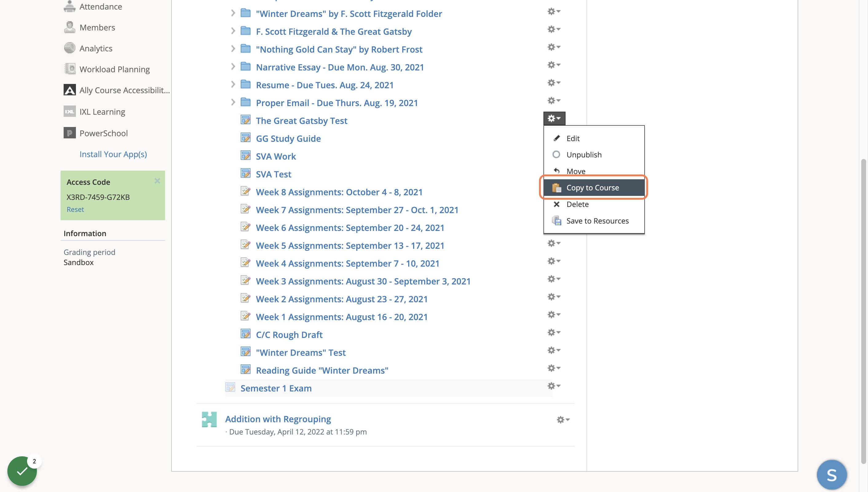
Task: Open the Analytics pie chart icon
Action: point(69,48)
